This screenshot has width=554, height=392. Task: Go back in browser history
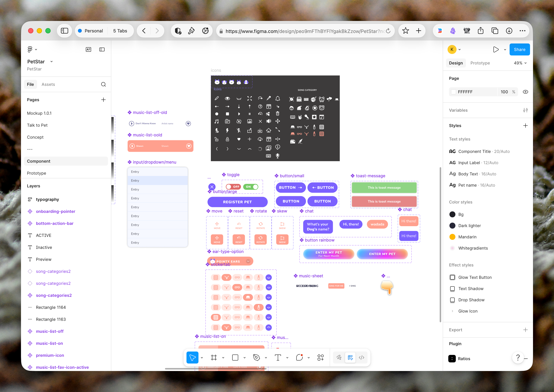pyautogui.click(x=144, y=31)
